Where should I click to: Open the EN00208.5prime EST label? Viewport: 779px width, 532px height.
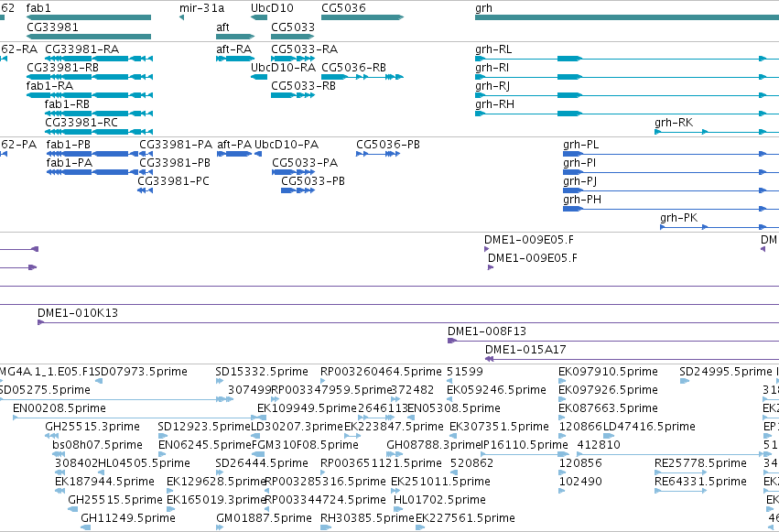60,408
